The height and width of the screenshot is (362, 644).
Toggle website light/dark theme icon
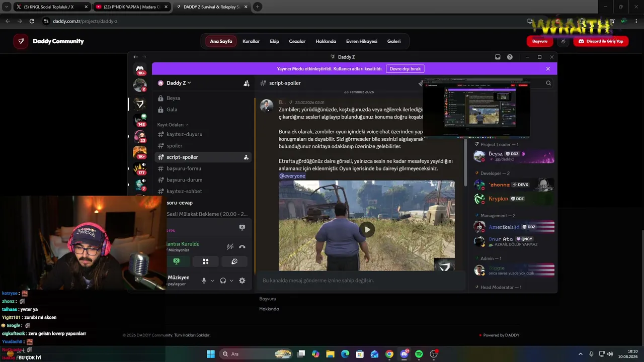(x=563, y=41)
